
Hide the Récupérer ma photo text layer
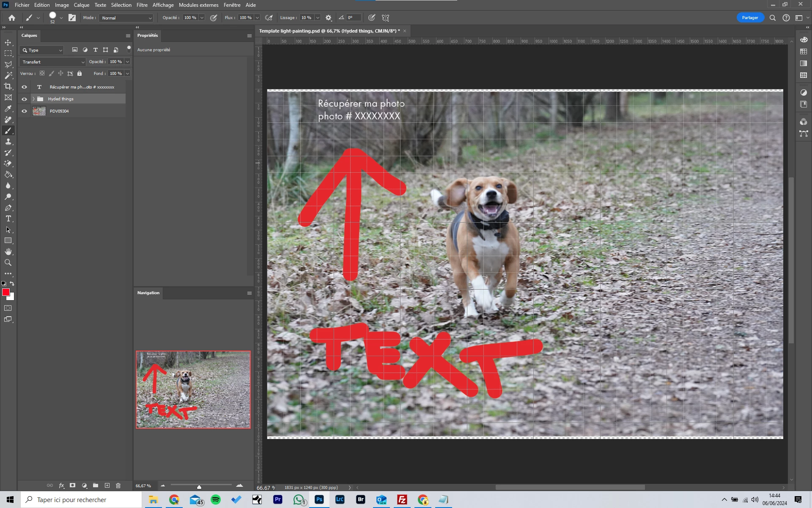tap(24, 87)
